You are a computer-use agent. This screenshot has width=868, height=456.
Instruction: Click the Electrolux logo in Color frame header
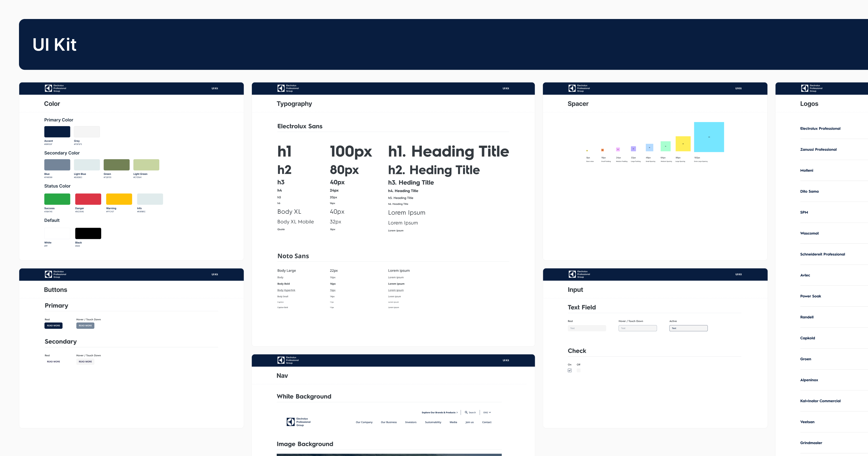pos(55,88)
